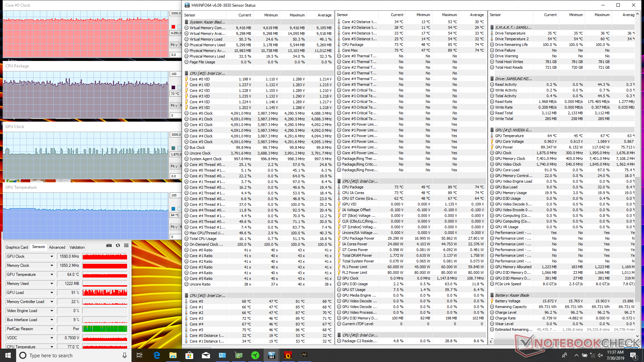Switch to the Graphics Card tab

(x=17, y=247)
